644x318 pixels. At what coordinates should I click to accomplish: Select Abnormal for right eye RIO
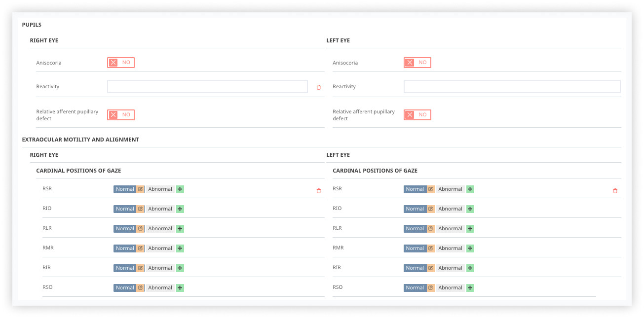[x=160, y=209]
